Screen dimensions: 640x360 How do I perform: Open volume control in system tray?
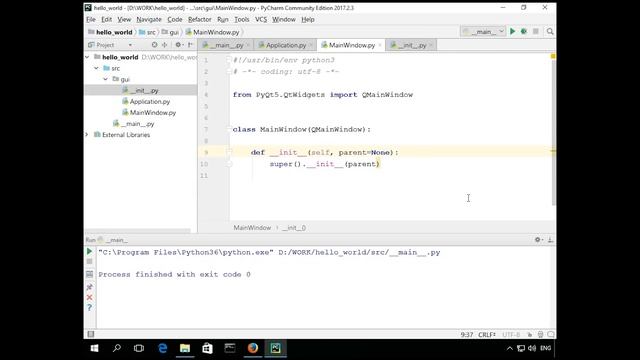(x=532, y=348)
